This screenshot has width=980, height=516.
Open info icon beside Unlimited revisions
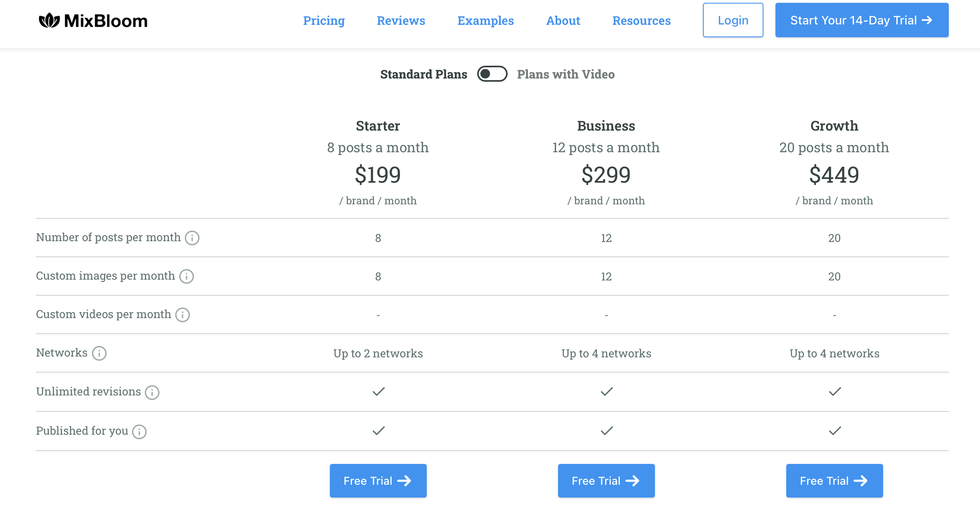tap(152, 393)
